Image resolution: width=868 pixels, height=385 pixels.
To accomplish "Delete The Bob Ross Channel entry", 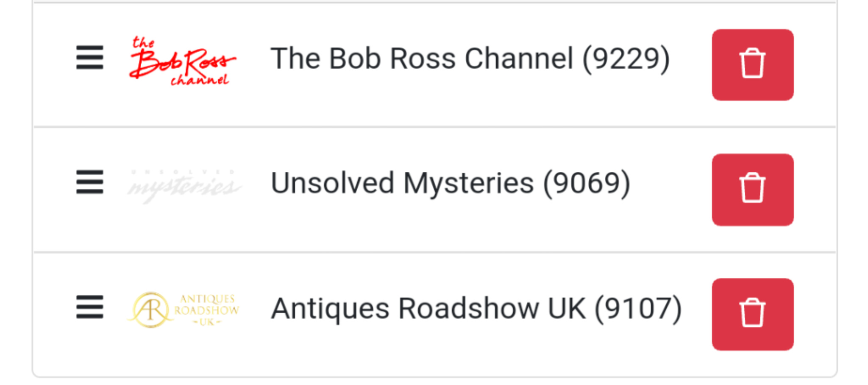I will [752, 65].
